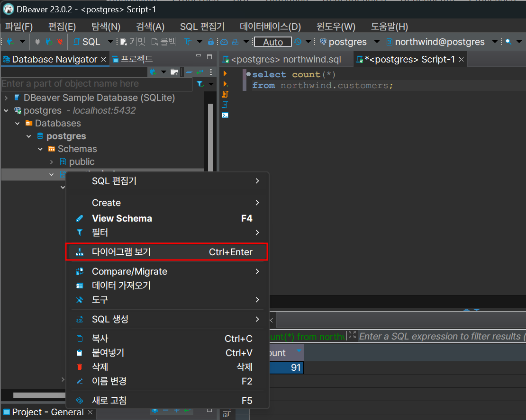Select bold postgres database tree item
Viewport: 526px width, 420px height.
tap(66, 136)
